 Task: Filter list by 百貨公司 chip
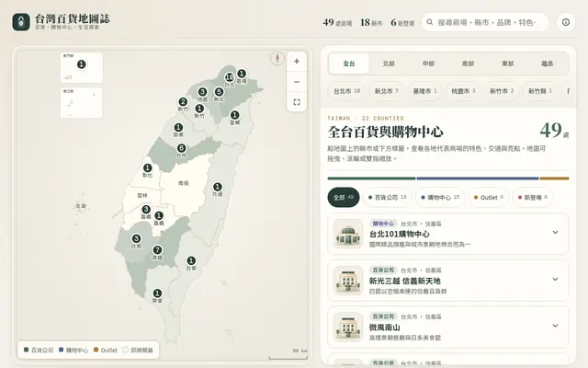pos(388,197)
